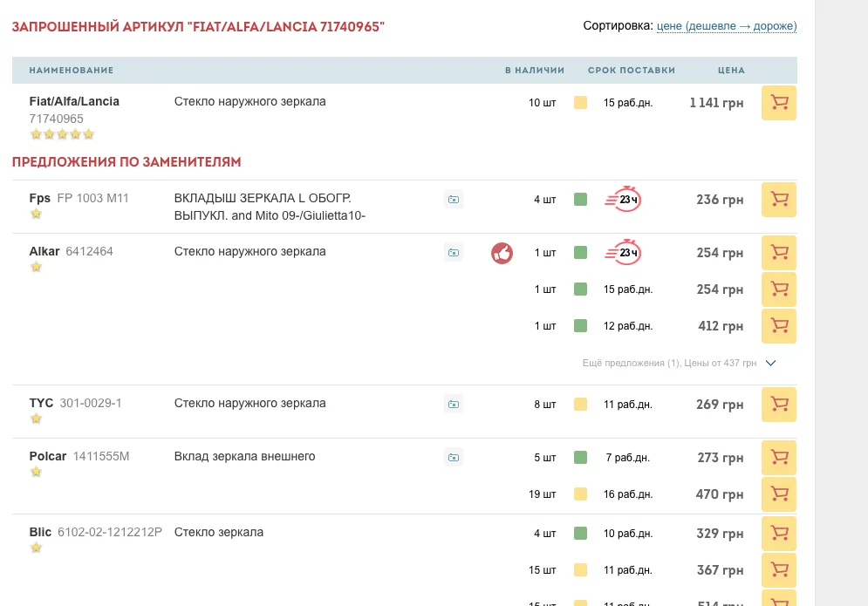Open photo icon for TYC 301-0029-1
This screenshot has height=606, width=868.
pos(454,404)
